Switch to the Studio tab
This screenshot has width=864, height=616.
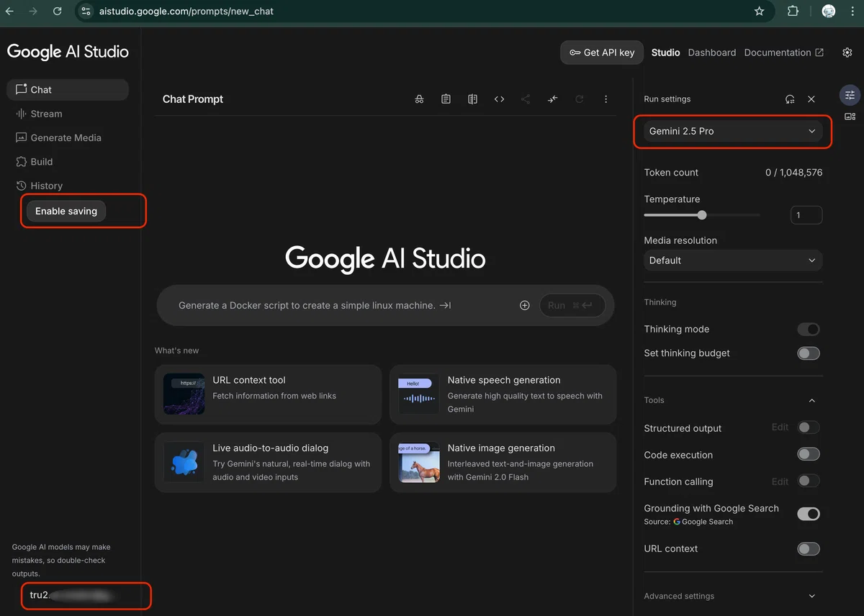pos(665,53)
